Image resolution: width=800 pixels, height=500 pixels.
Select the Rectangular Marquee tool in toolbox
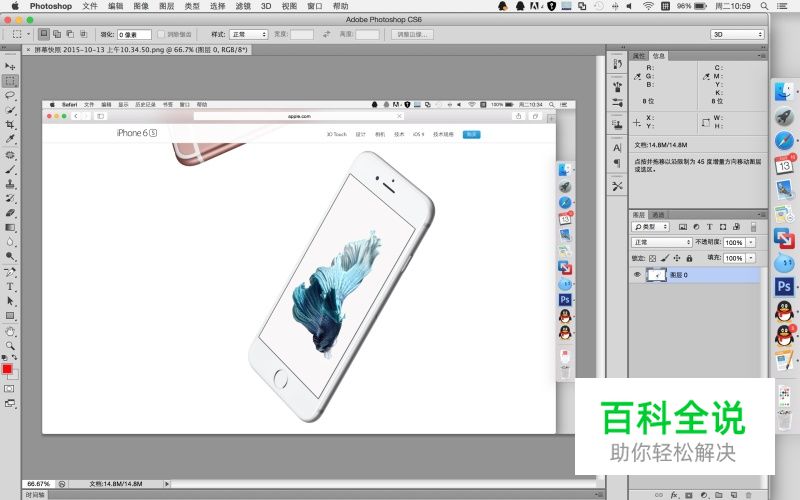coord(10,81)
